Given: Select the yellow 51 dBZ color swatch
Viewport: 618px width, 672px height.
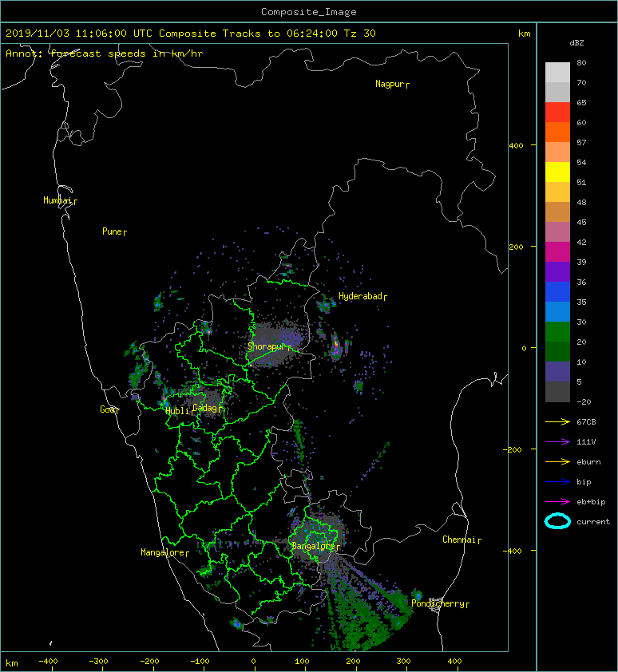Looking at the screenshot, I should pyautogui.click(x=557, y=172).
